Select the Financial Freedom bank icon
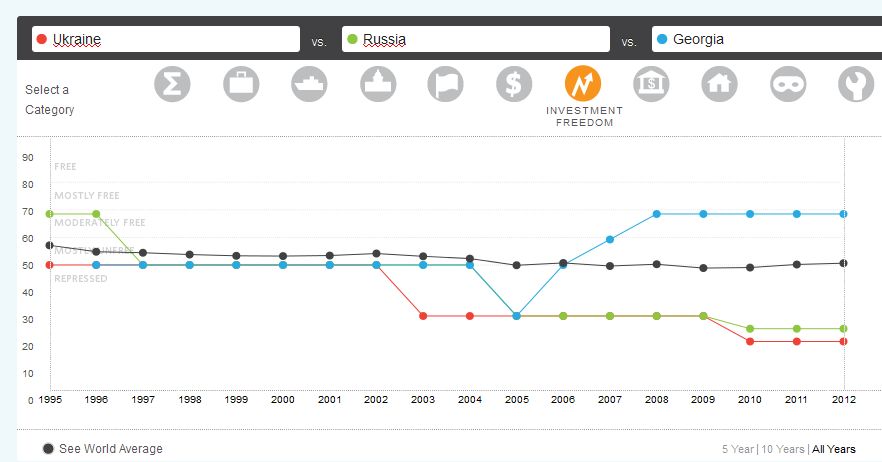Image resolution: width=882 pixels, height=462 pixels. (651, 84)
